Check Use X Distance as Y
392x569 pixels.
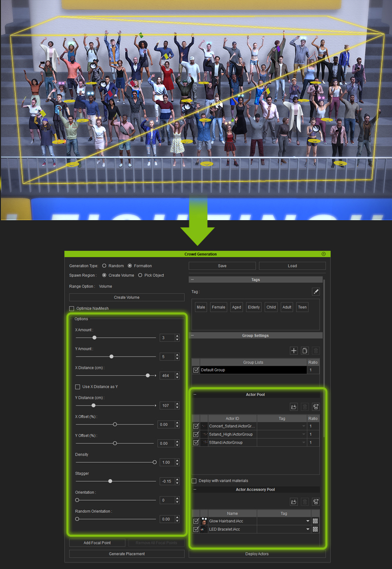[x=77, y=387]
